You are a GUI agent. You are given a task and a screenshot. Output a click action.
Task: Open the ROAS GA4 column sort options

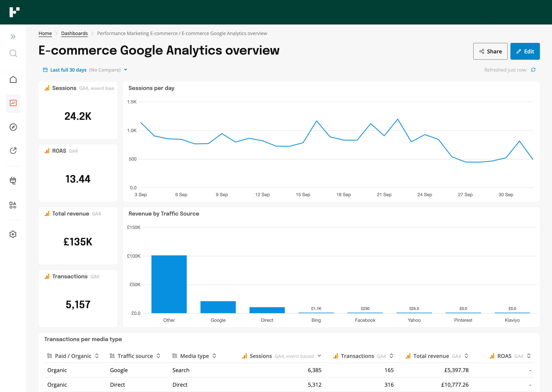(x=529, y=356)
